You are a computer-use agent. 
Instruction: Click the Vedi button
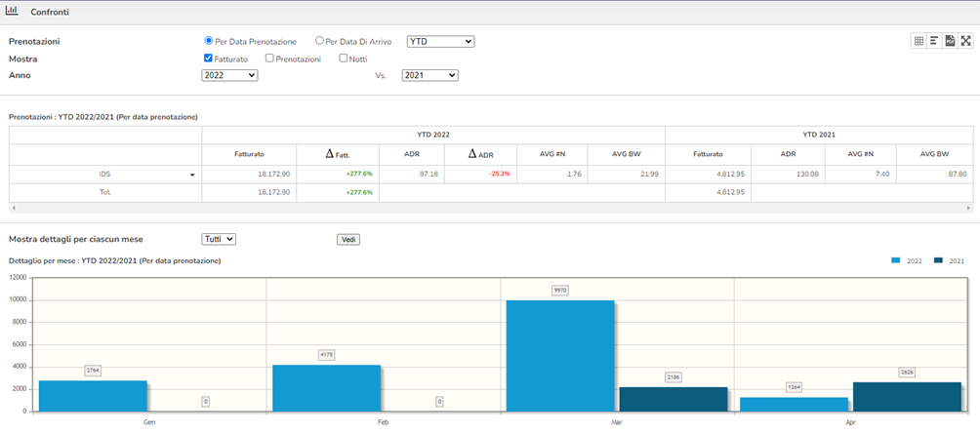[x=348, y=240]
